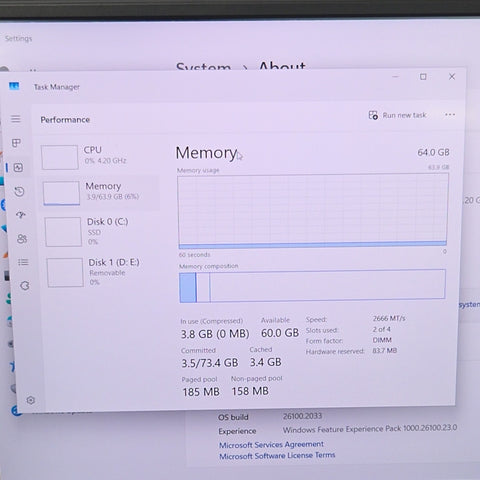The image size is (480, 480).
Task: Open the three-dot more options menu
Action: pyautogui.click(x=450, y=115)
